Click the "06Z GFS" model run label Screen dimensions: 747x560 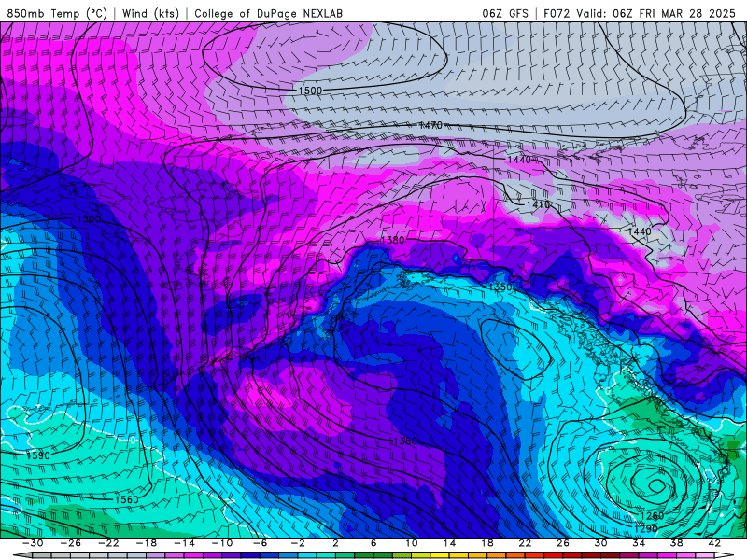tap(505, 14)
